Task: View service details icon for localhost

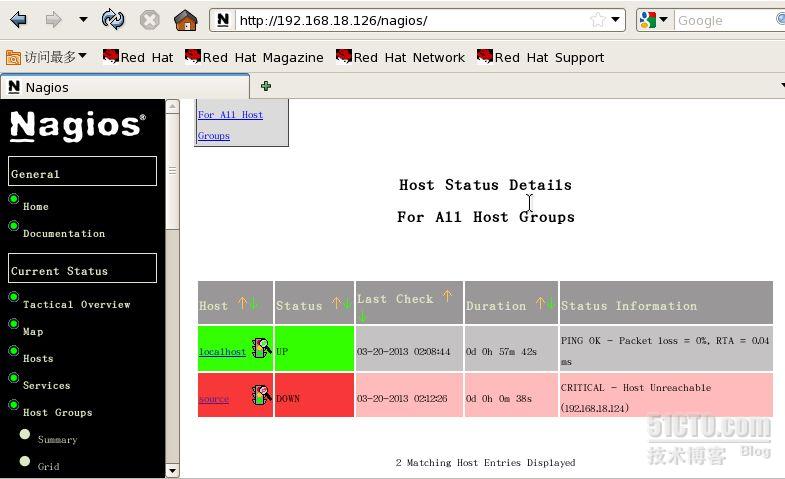Action: click(x=261, y=348)
